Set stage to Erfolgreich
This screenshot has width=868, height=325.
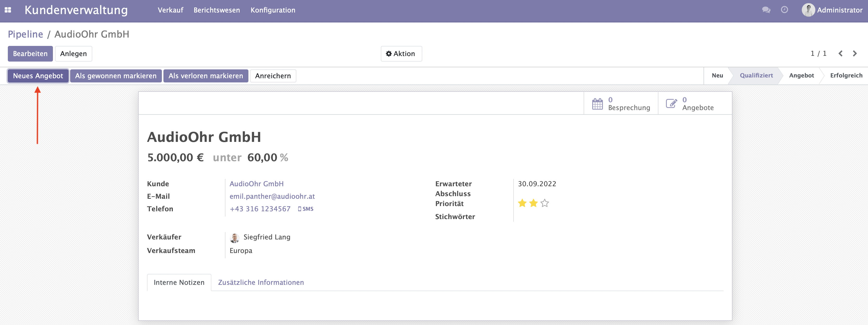(x=846, y=76)
